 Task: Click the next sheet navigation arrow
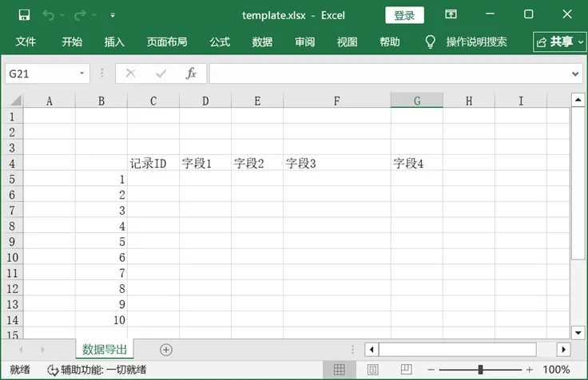click(x=43, y=350)
